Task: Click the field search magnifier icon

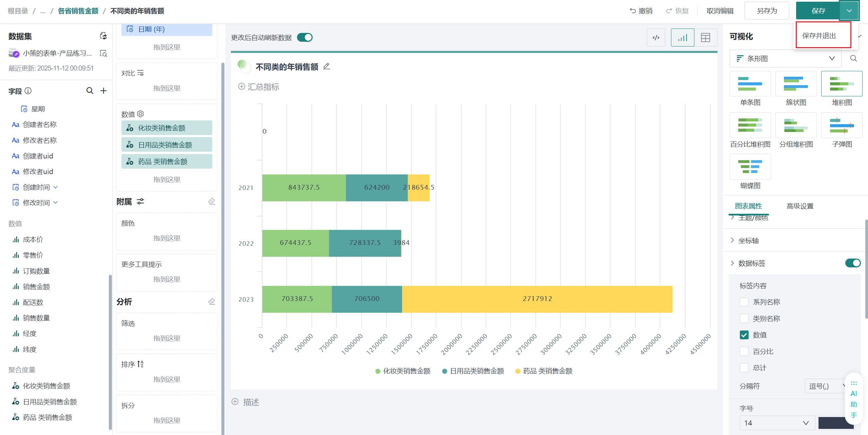Action: tap(90, 91)
